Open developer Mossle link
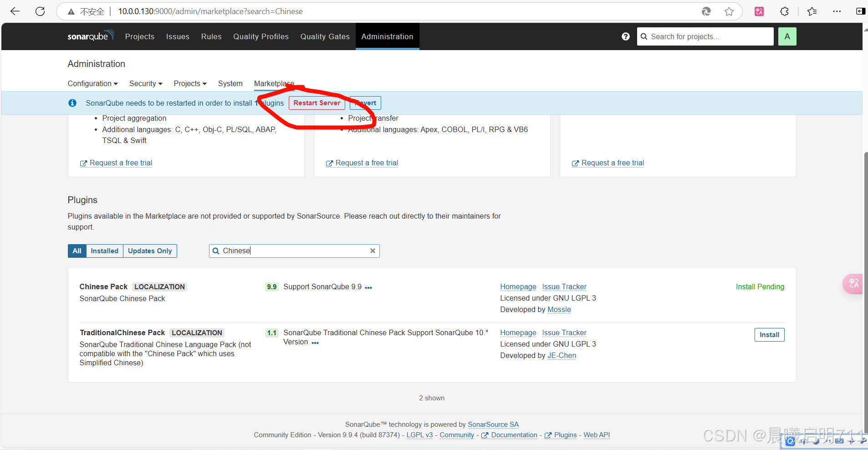This screenshot has height=450, width=868. click(559, 310)
